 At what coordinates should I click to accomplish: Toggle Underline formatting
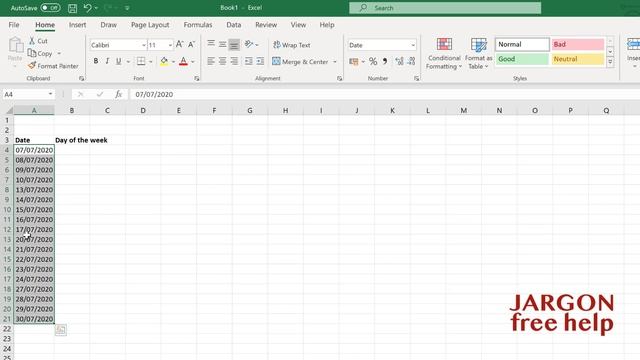point(118,61)
